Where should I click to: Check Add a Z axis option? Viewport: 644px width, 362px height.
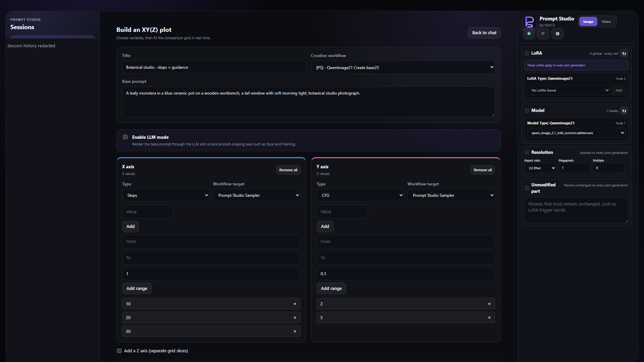tap(119, 351)
